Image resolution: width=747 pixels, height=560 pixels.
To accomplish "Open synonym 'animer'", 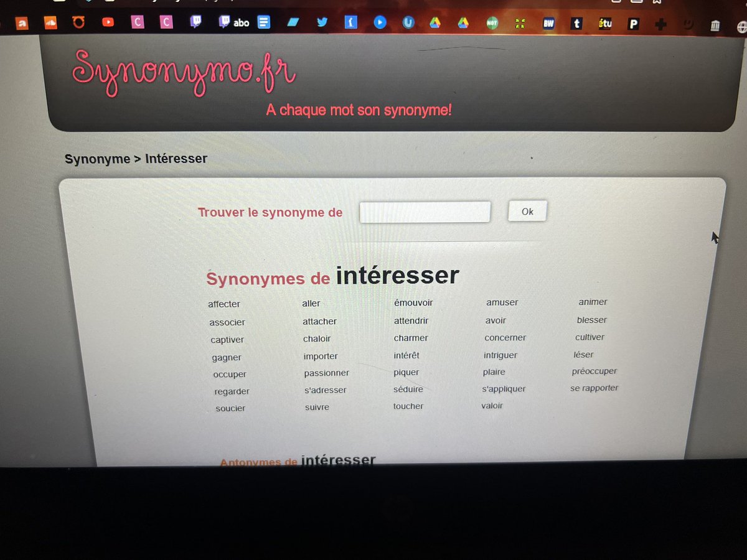I will tap(593, 302).
